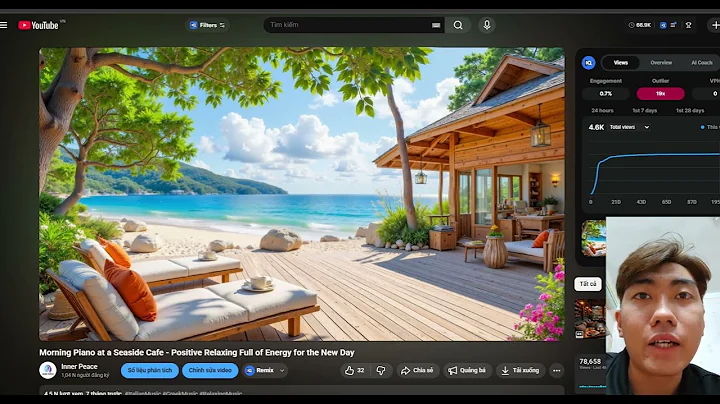Click the Morning Piano video title

(x=197, y=353)
